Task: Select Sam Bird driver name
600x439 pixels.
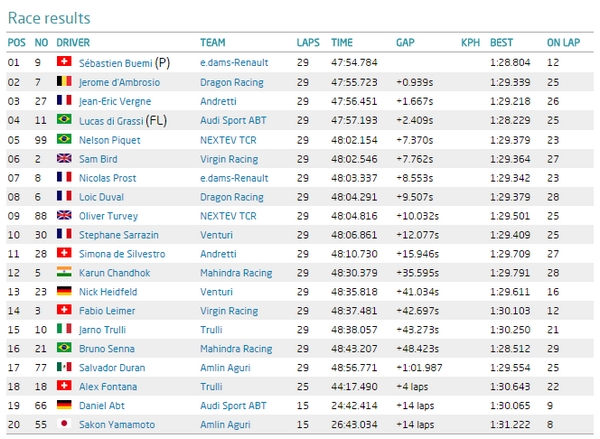Action: [x=98, y=159]
